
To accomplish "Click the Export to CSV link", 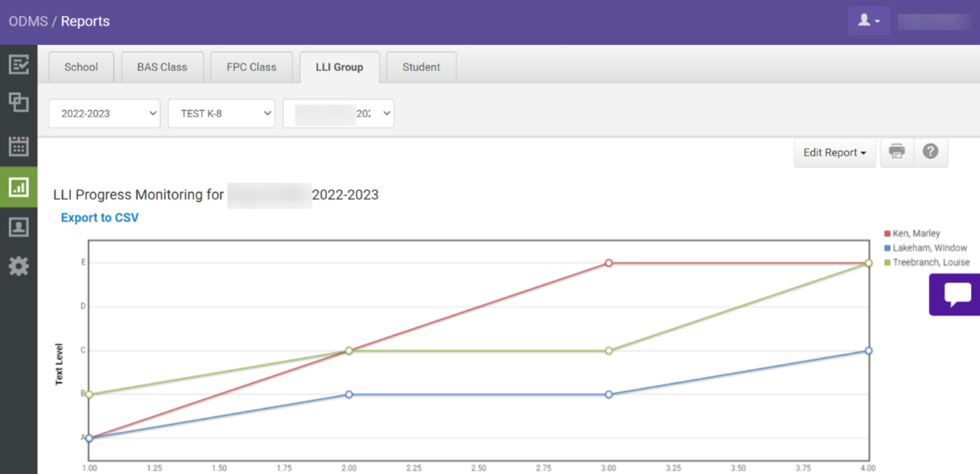I will coord(100,217).
